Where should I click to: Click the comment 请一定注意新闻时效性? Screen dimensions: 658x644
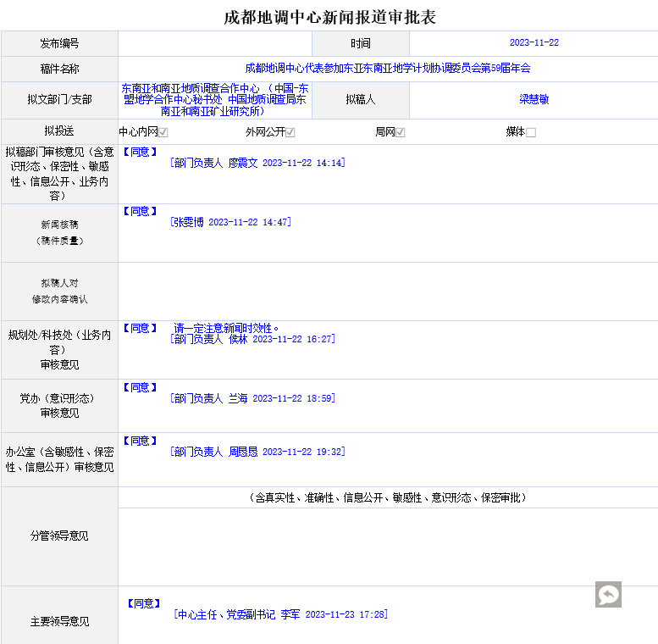coord(226,328)
